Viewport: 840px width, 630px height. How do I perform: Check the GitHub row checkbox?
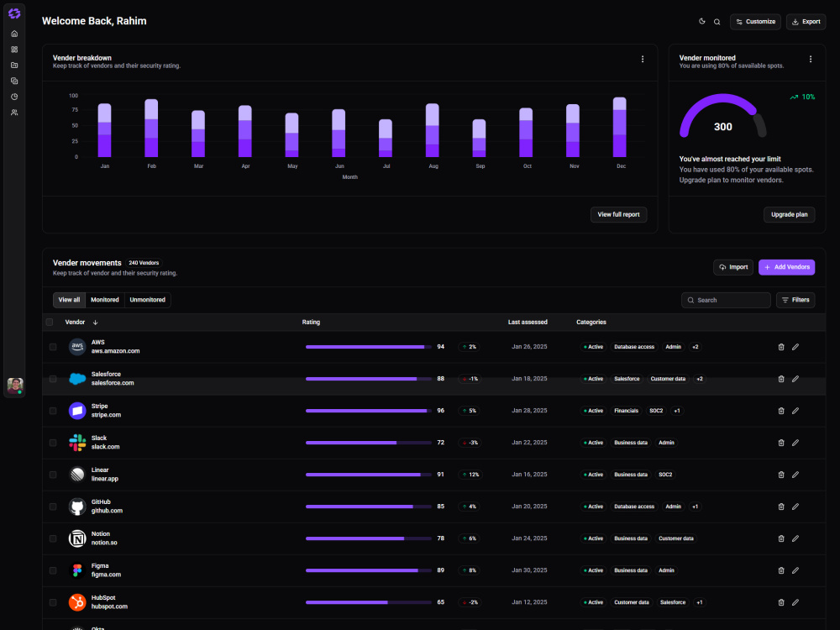click(x=53, y=507)
